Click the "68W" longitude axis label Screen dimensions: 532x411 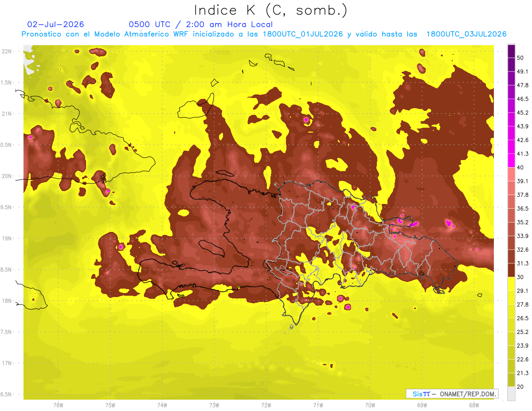pos(473,405)
